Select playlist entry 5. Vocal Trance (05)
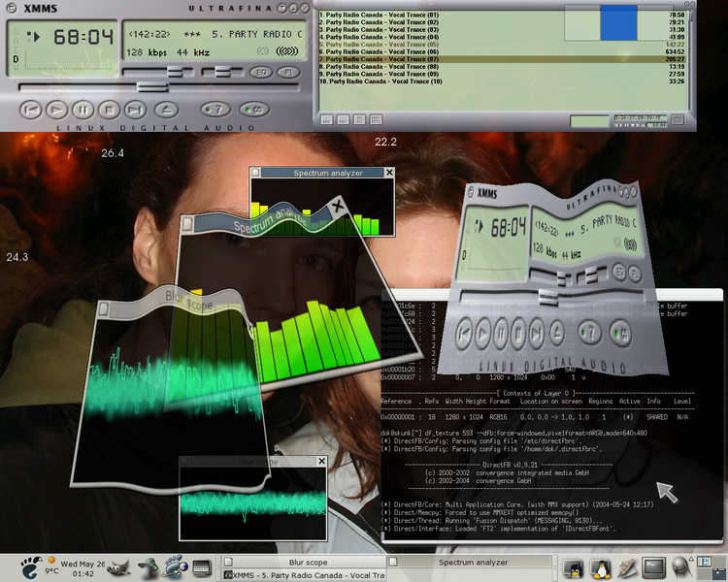The height and width of the screenshot is (582, 728). (502, 45)
